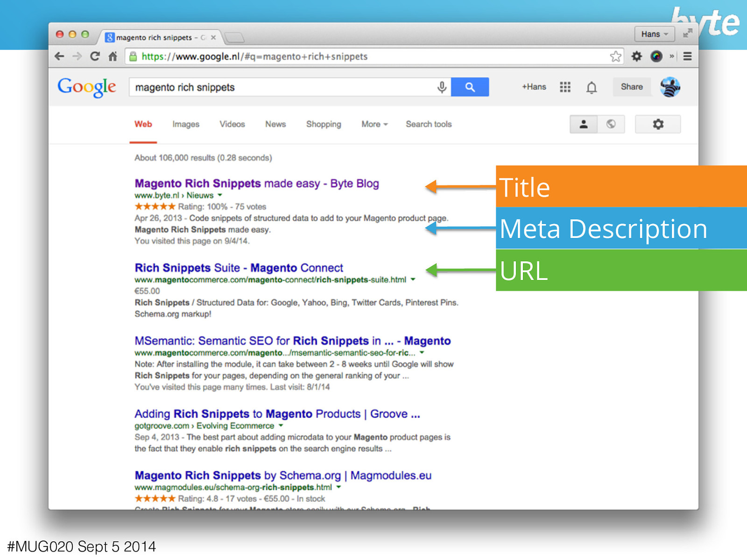Screen dimensions: 747x560
Task: Open Adding Rich Snippets Groove result
Action: coord(277,414)
